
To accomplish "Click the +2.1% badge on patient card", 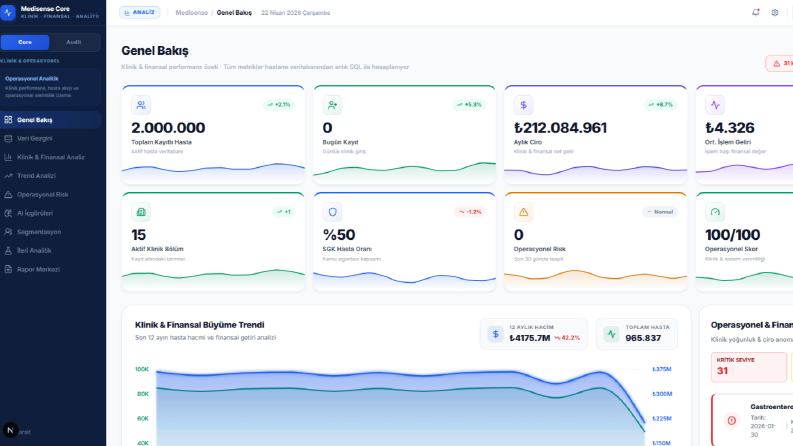I will coord(279,105).
